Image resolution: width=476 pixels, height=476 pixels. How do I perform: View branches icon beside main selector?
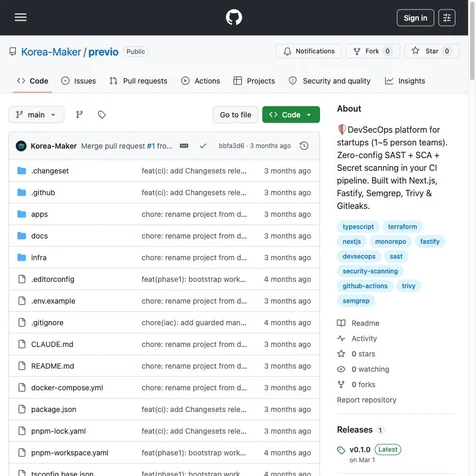[x=79, y=115]
